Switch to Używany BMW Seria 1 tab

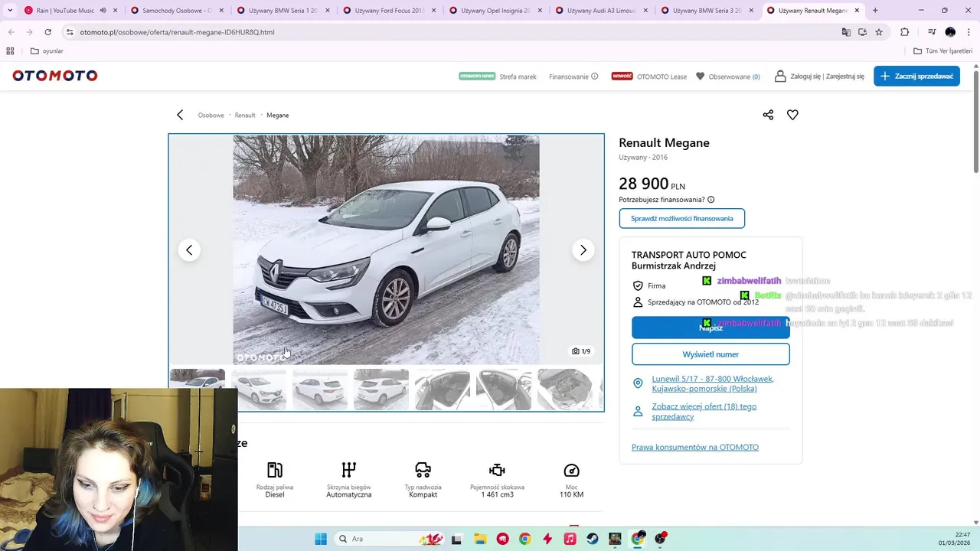(x=279, y=11)
